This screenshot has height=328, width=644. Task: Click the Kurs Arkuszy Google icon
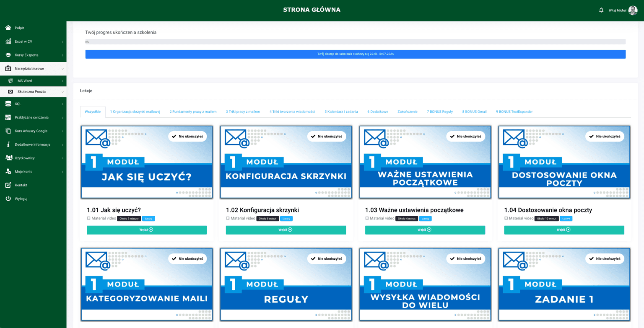point(8,131)
